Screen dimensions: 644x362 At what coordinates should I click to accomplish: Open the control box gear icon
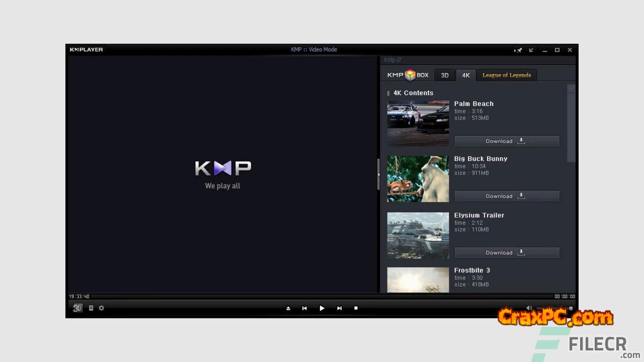(x=101, y=308)
